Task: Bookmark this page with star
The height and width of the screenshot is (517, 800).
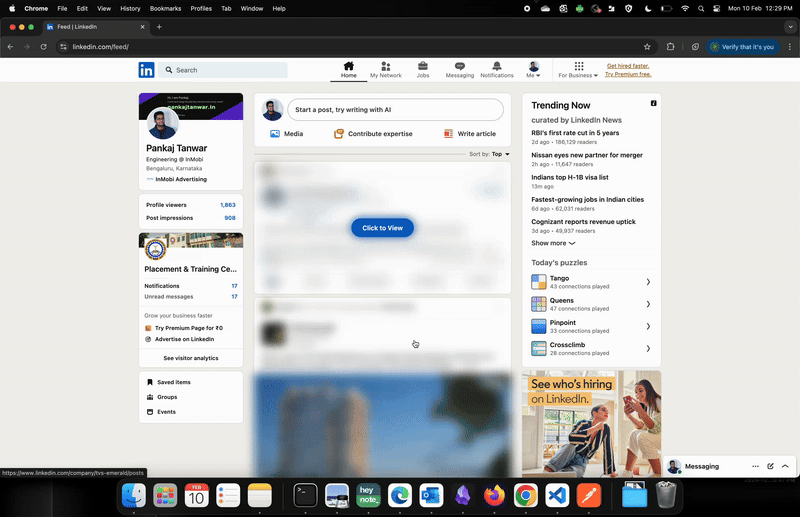Action: [647, 47]
